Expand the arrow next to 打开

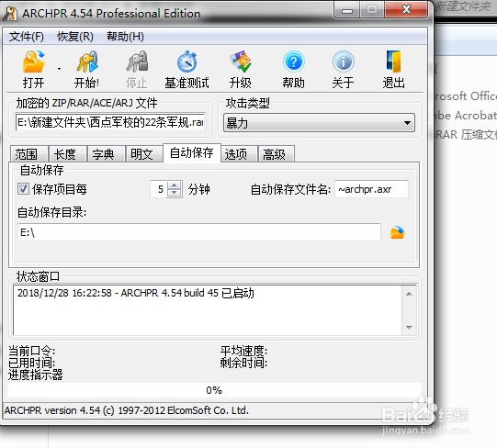point(59,69)
